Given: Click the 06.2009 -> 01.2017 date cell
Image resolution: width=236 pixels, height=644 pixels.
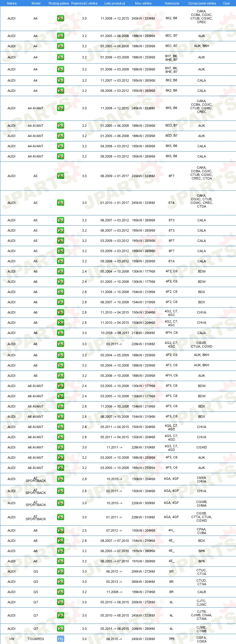Looking at the screenshot, I should pos(115,176).
